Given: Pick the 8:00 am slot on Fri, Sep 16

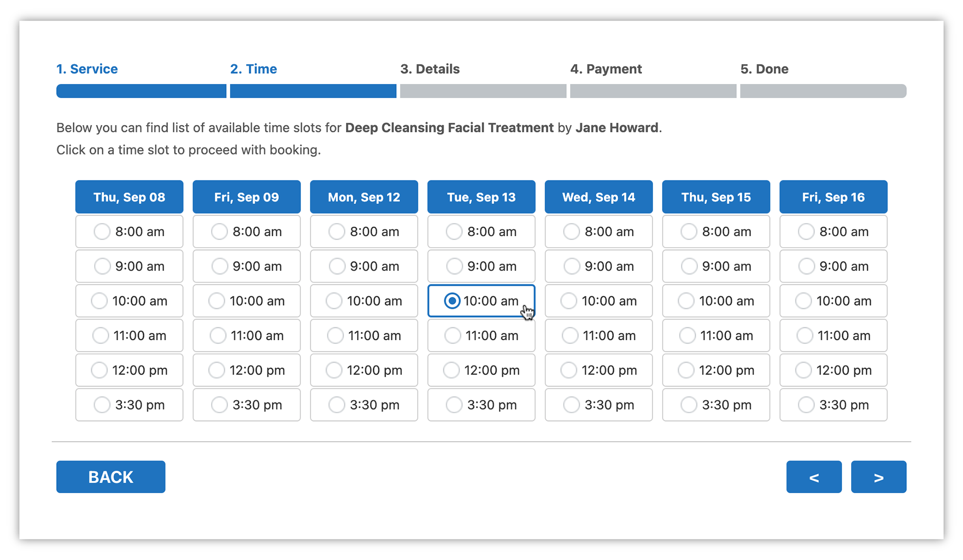Looking at the screenshot, I should (834, 232).
